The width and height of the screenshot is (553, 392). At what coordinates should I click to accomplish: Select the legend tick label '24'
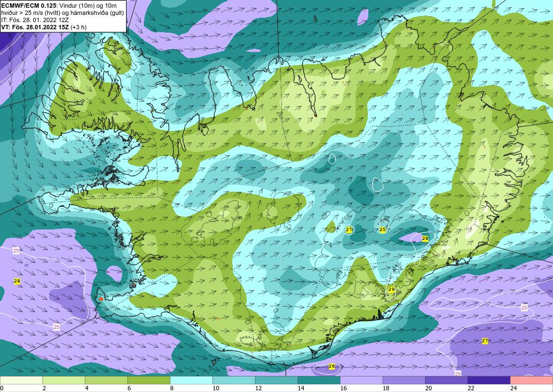pos(513,388)
